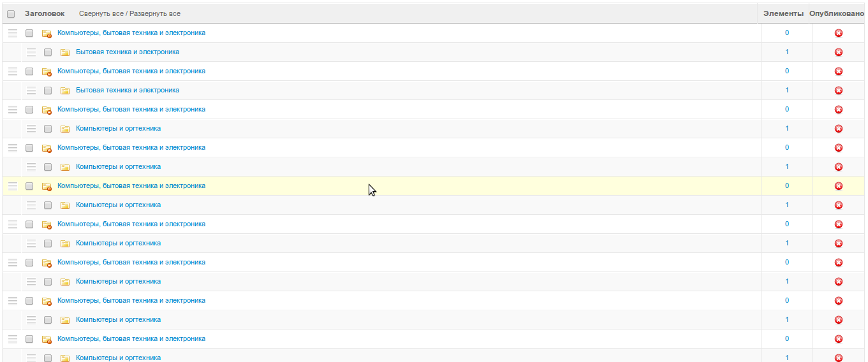
Task: Click the folder icon of the first 'Компьютеры и оргтехника' row
Action: click(x=65, y=129)
